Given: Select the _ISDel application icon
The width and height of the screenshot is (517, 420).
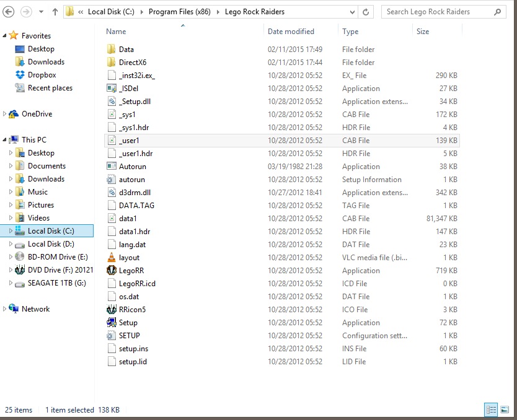Looking at the screenshot, I should (112, 89).
